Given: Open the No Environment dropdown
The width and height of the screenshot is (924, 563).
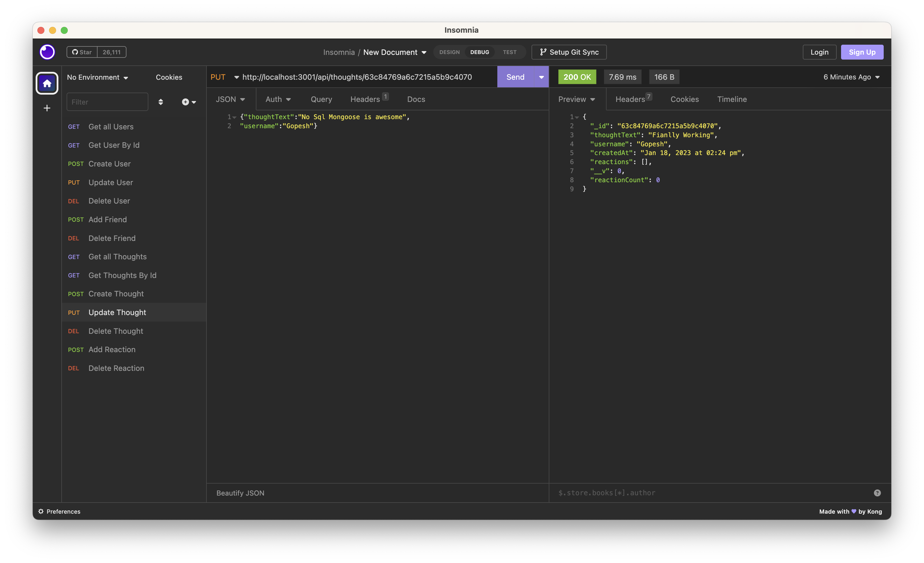Looking at the screenshot, I should (x=98, y=77).
